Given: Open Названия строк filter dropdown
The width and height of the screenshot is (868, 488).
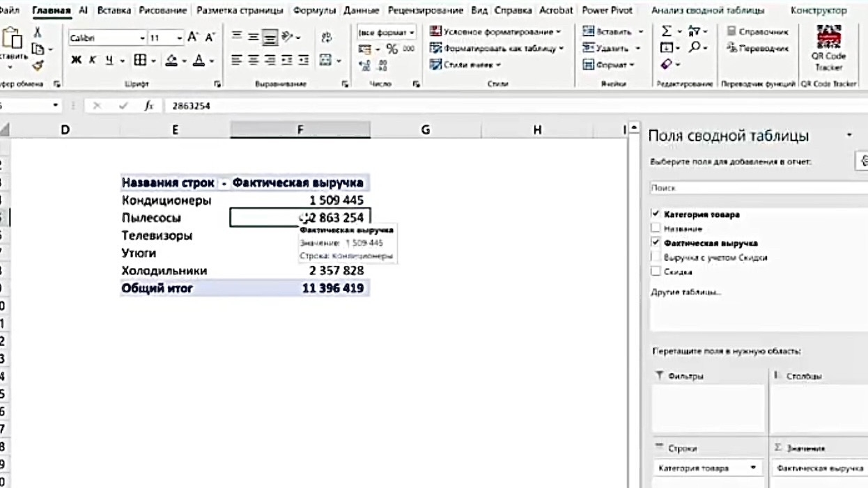Looking at the screenshot, I should [224, 183].
